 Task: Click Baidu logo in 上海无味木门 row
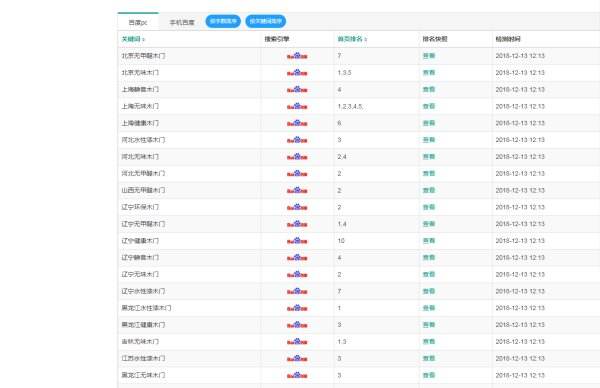297,106
